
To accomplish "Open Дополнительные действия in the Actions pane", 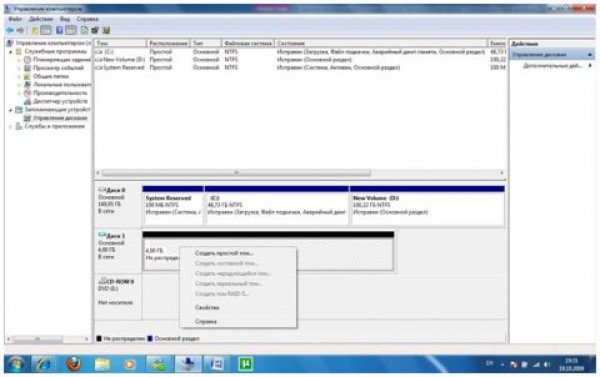I will pyautogui.click(x=552, y=66).
